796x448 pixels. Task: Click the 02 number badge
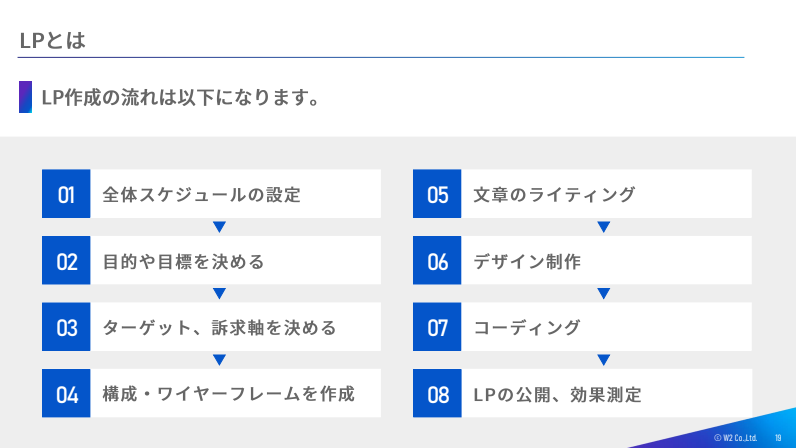(x=66, y=260)
